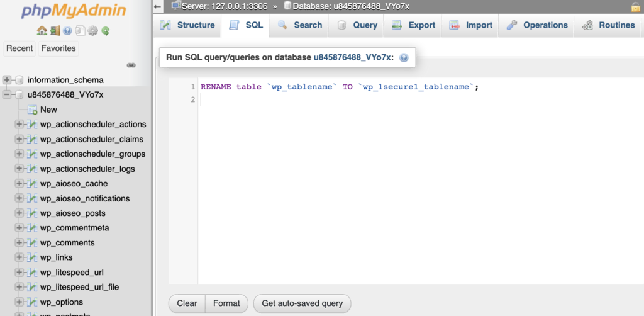This screenshot has width=644, height=316.
Task: Click the log out door icon
Action: (55, 30)
